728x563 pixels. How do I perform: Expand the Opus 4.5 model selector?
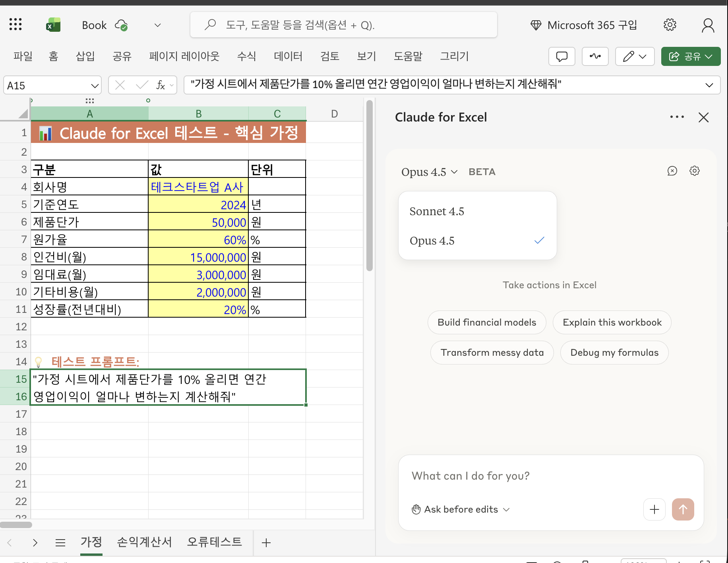pyautogui.click(x=429, y=172)
